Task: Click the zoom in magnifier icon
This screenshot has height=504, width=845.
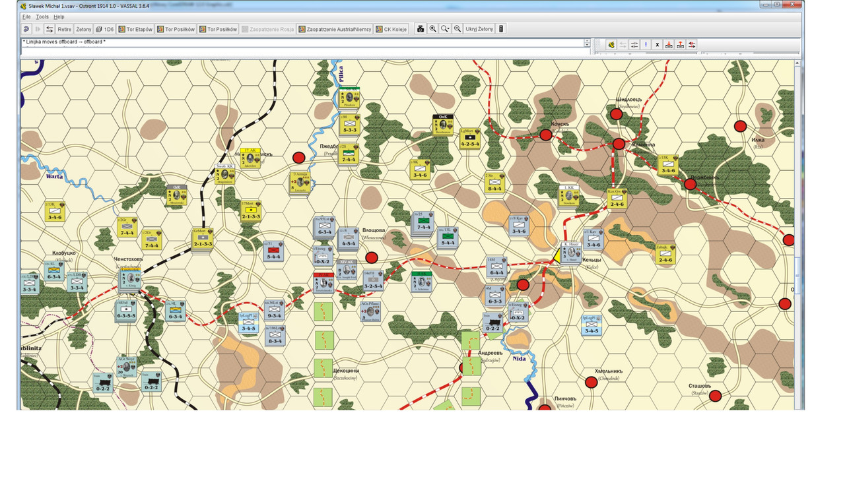Action: click(x=432, y=29)
